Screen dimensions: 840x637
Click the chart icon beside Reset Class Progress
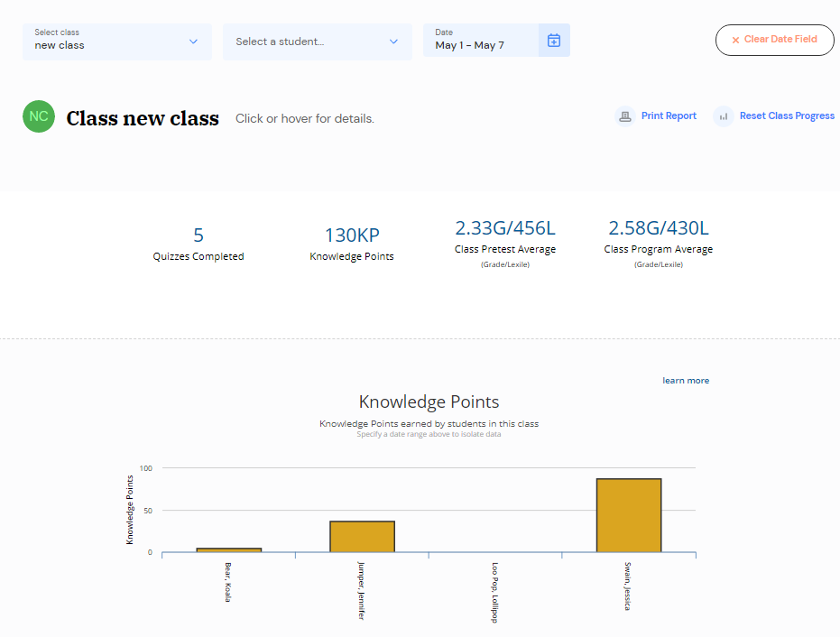(724, 116)
